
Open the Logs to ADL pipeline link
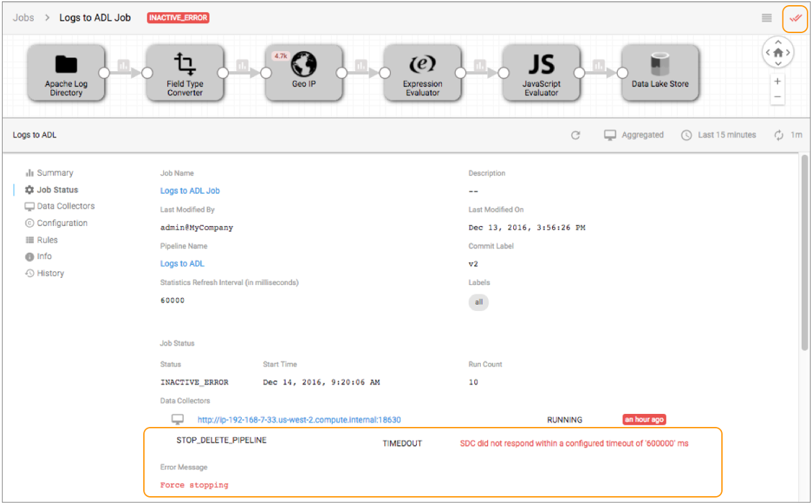tap(182, 264)
